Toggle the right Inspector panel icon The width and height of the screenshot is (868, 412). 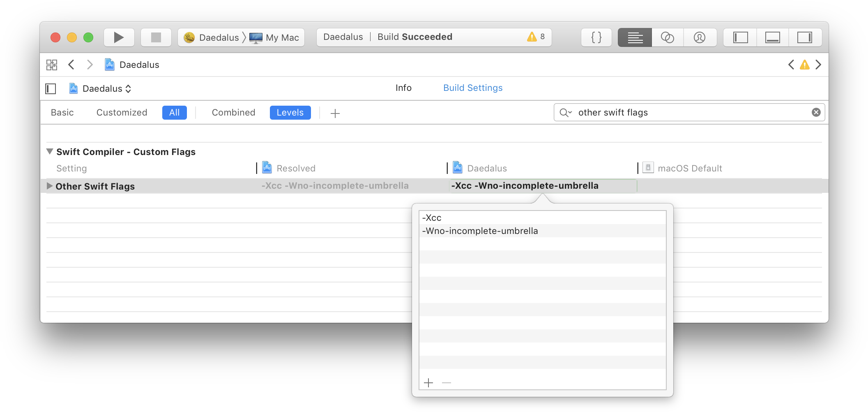pos(805,37)
